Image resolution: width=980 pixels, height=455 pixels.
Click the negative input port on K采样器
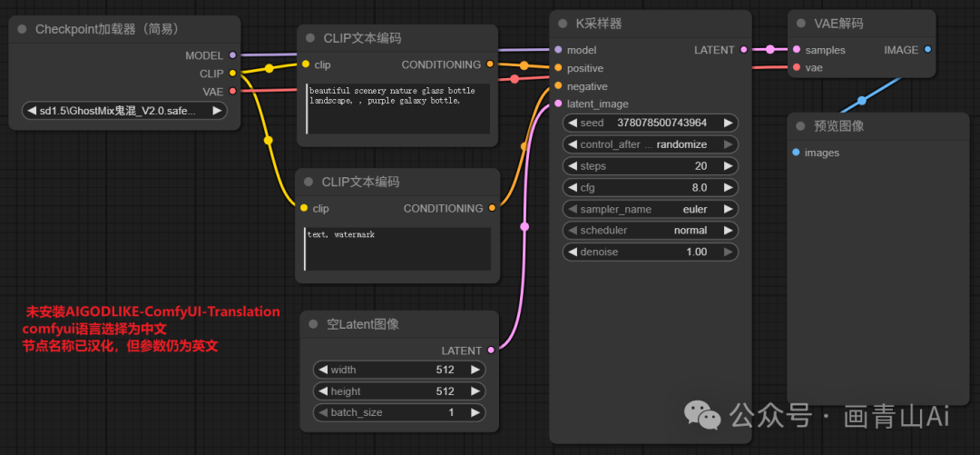[x=558, y=85]
